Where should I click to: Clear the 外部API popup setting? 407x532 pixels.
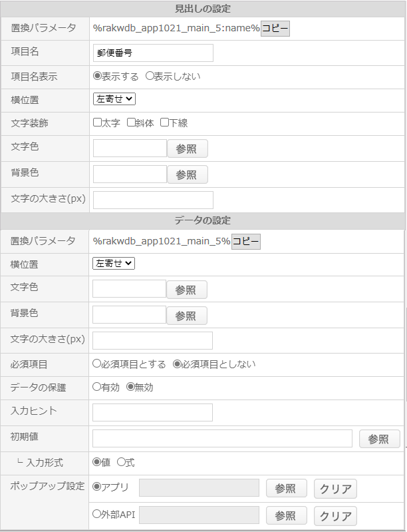[335, 516]
